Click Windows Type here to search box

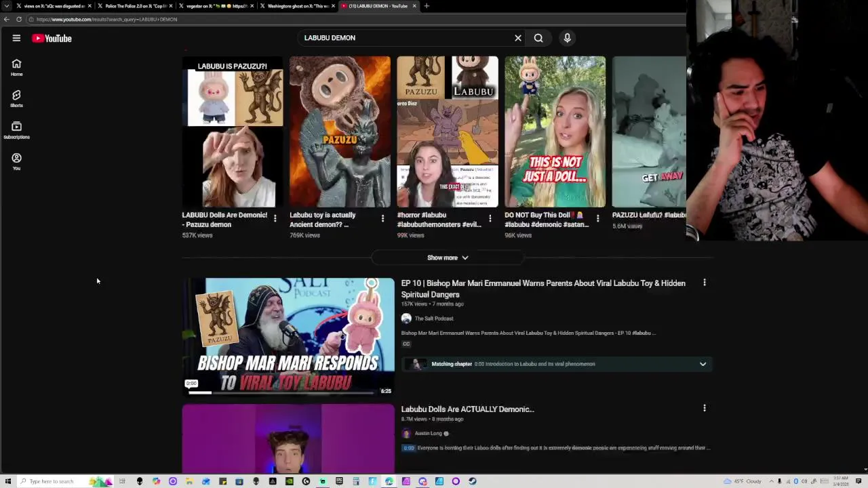coord(64,481)
